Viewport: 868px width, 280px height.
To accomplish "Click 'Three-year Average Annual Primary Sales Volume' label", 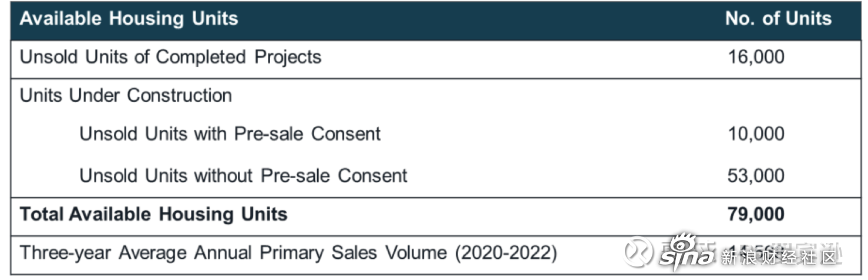I will point(233,253).
